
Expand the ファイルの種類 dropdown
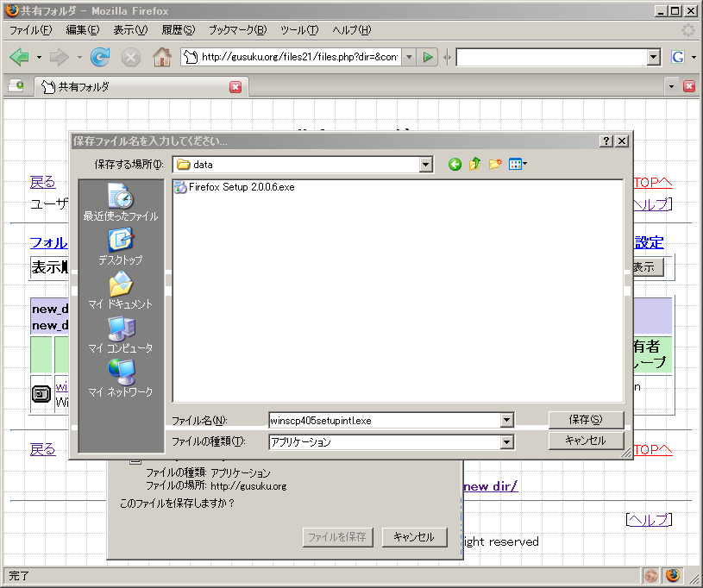click(507, 442)
